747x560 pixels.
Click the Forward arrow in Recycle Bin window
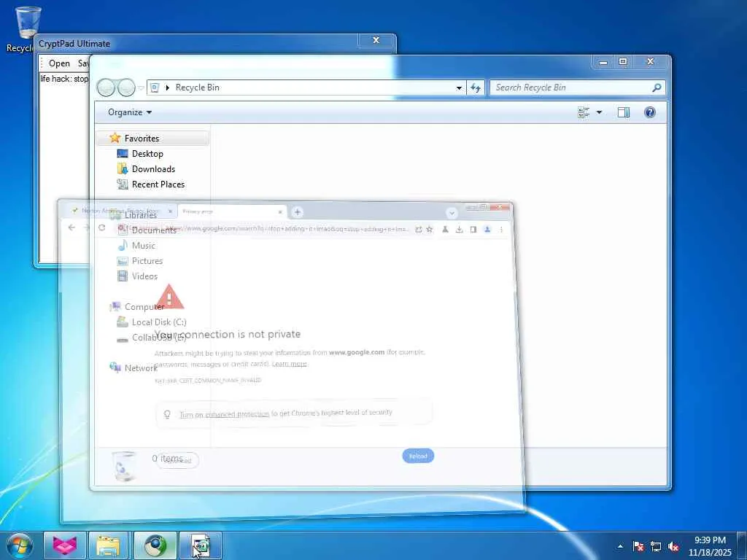click(x=126, y=87)
